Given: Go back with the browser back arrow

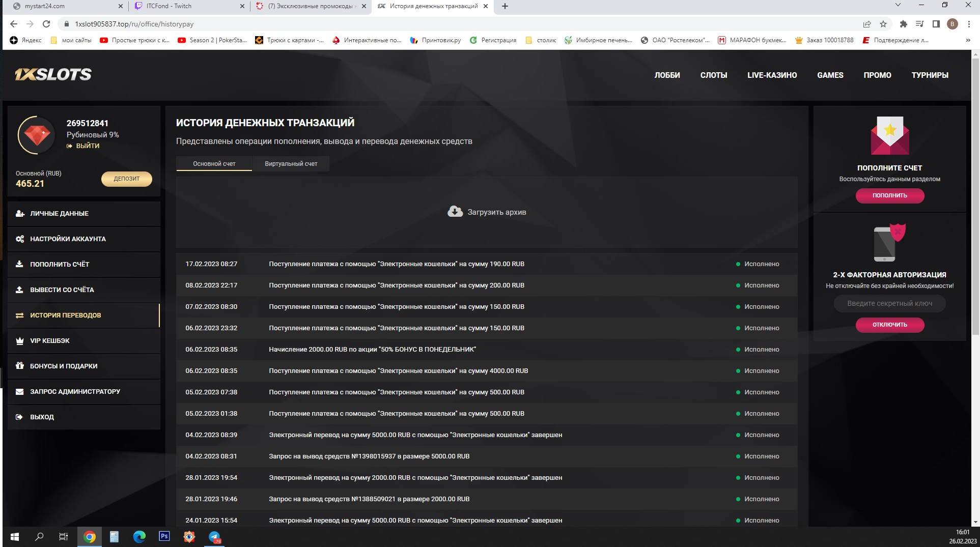Looking at the screenshot, I should [14, 24].
